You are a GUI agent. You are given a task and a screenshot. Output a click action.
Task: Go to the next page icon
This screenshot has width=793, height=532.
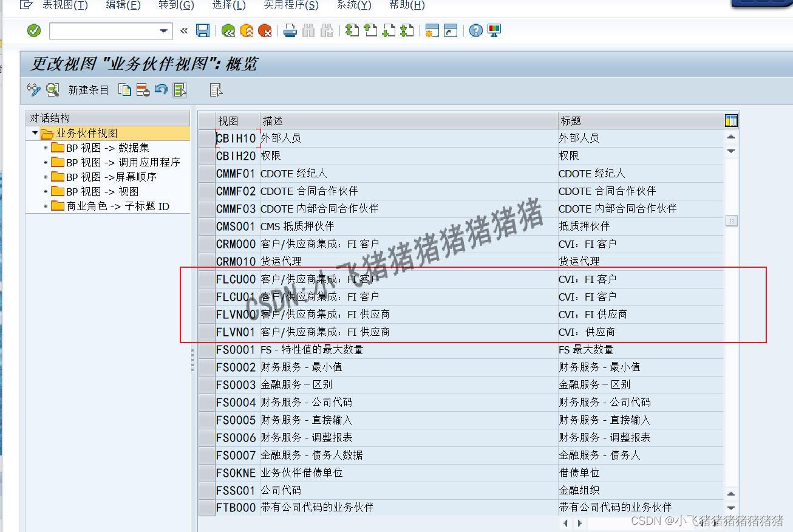point(389,30)
